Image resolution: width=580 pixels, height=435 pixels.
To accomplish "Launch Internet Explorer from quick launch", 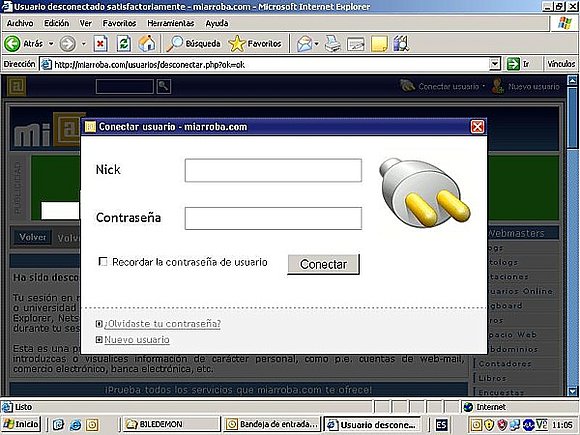I will pyautogui.click(x=75, y=424).
